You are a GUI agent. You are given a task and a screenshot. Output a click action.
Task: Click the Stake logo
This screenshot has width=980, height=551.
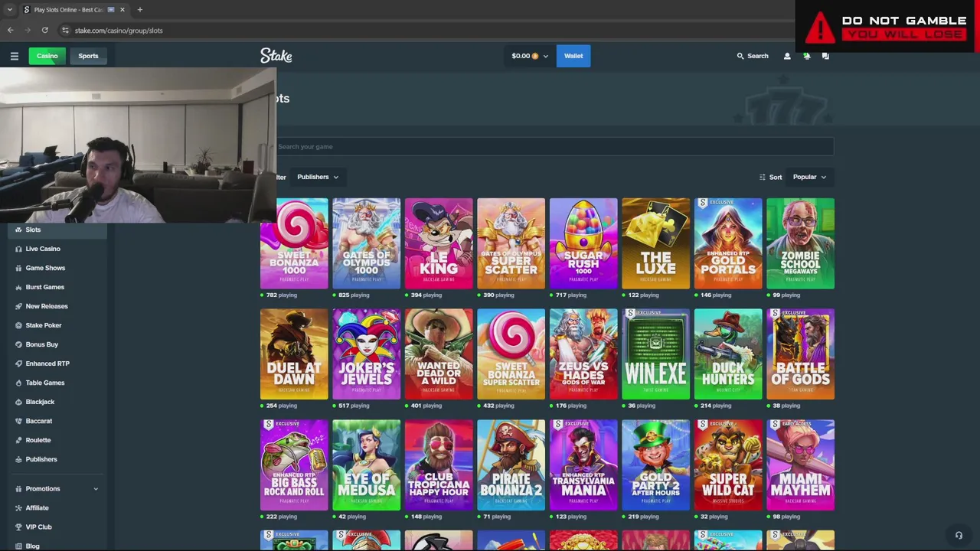(x=276, y=56)
